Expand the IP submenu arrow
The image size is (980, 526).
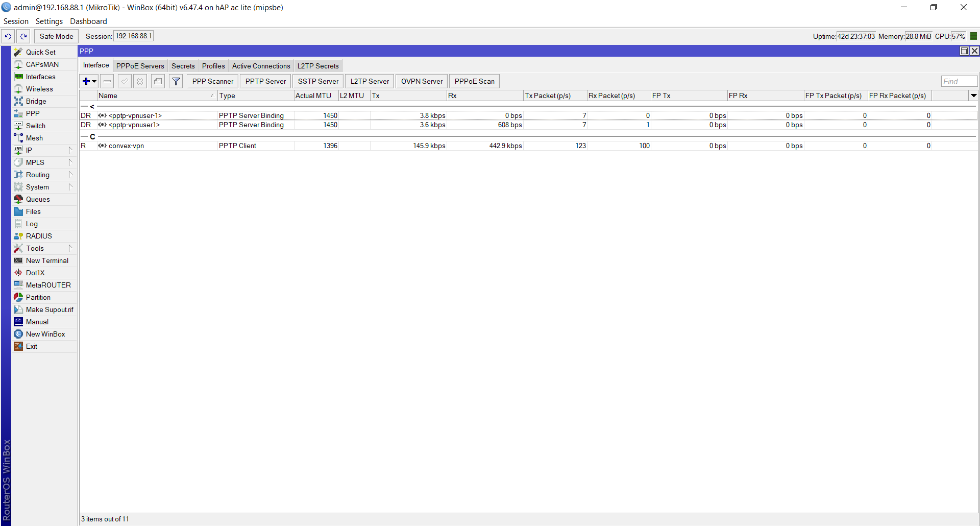[70, 150]
